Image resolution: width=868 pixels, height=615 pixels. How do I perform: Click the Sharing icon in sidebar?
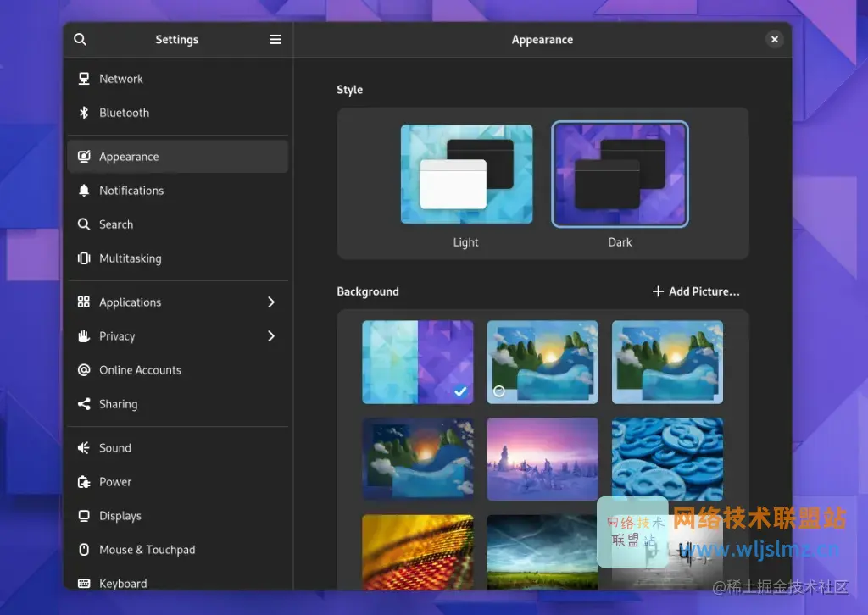84,404
